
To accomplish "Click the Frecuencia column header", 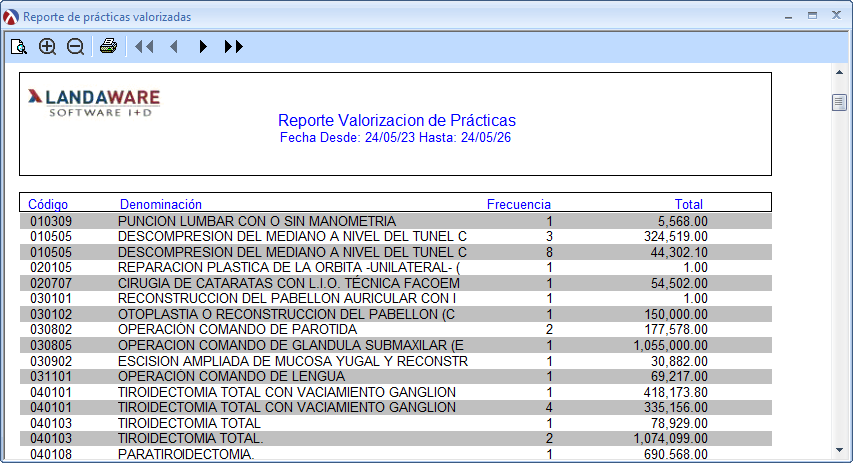I will [518, 205].
